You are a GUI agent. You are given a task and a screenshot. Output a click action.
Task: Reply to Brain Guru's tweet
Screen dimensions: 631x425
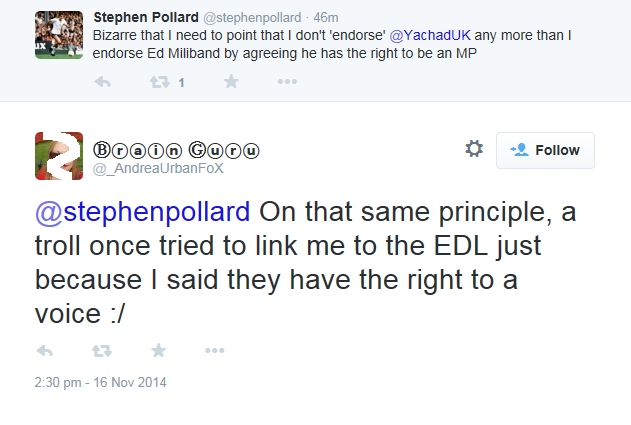click(44, 351)
